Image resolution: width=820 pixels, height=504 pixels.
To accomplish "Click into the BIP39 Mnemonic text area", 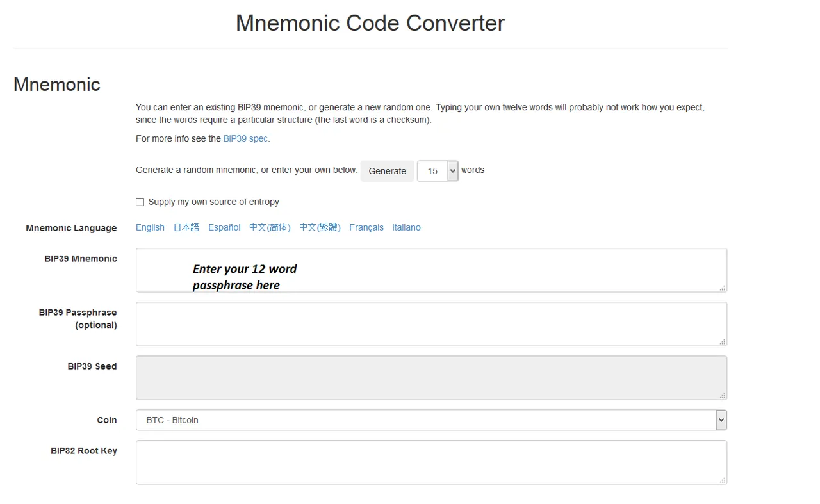I will coord(431,270).
